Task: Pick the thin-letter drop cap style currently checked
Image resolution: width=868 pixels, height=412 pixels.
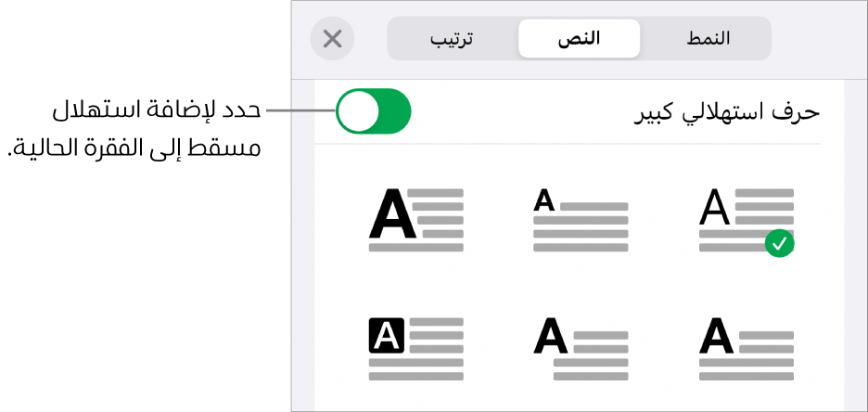Action: (746, 219)
